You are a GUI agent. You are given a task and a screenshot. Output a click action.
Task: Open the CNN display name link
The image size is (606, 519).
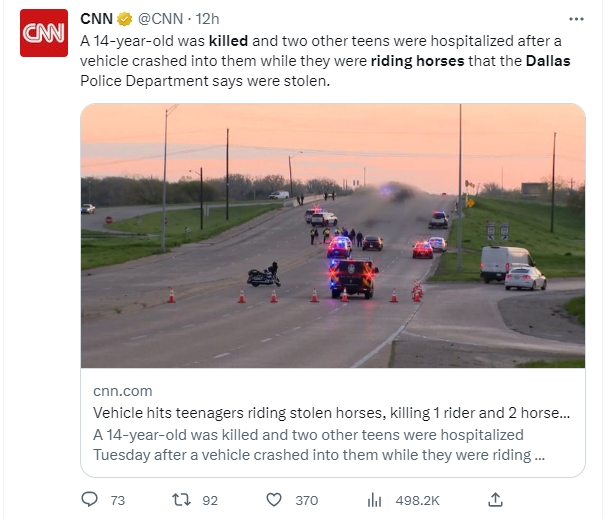point(96,18)
